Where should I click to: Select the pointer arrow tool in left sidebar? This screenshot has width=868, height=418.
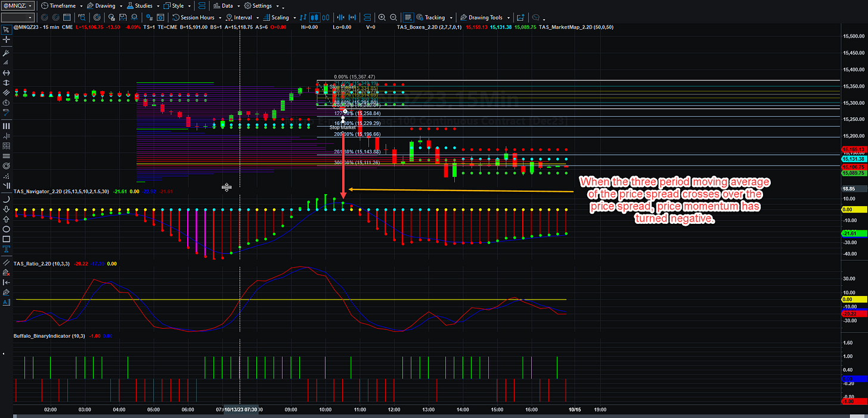(x=6, y=30)
